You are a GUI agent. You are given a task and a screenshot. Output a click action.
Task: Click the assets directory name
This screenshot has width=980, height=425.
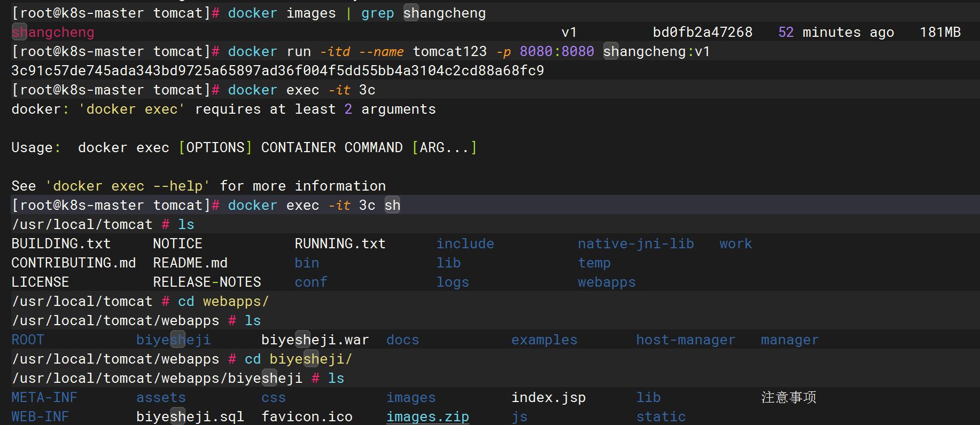click(x=161, y=398)
